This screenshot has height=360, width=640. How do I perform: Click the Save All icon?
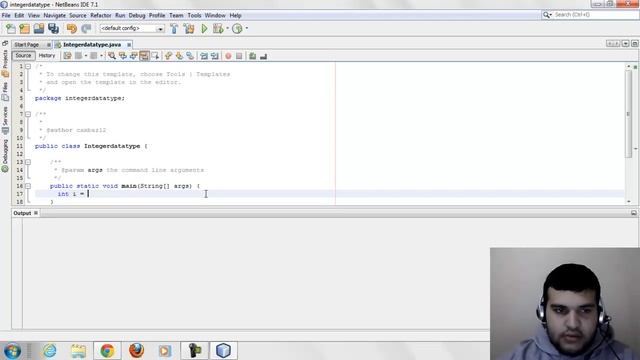pyautogui.click(x=53, y=29)
